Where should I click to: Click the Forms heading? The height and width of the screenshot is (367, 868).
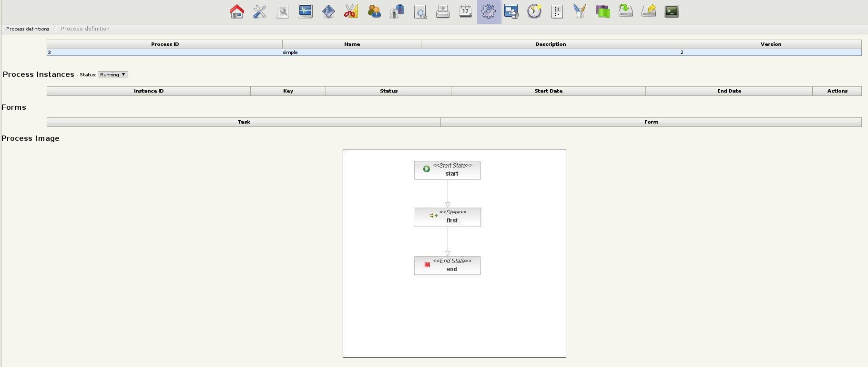pos(14,107)
